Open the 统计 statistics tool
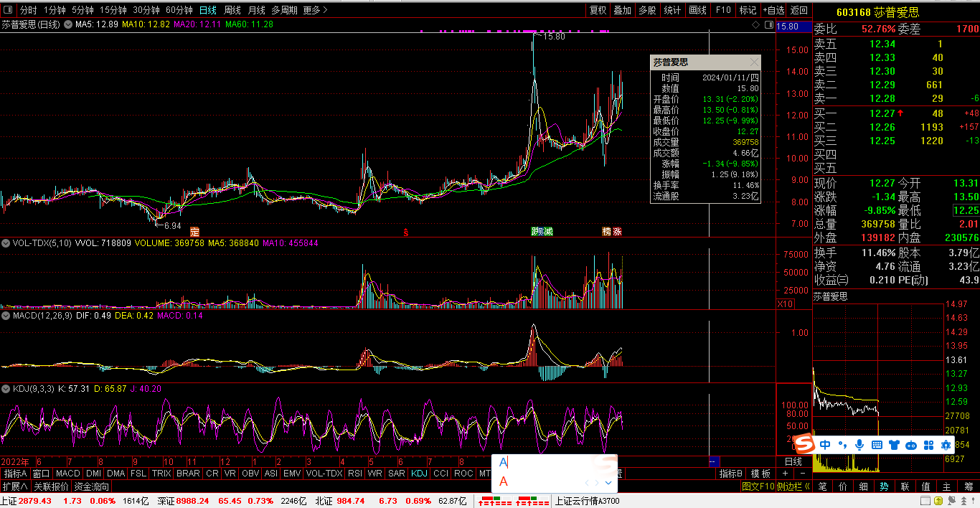 pos(673,10)
